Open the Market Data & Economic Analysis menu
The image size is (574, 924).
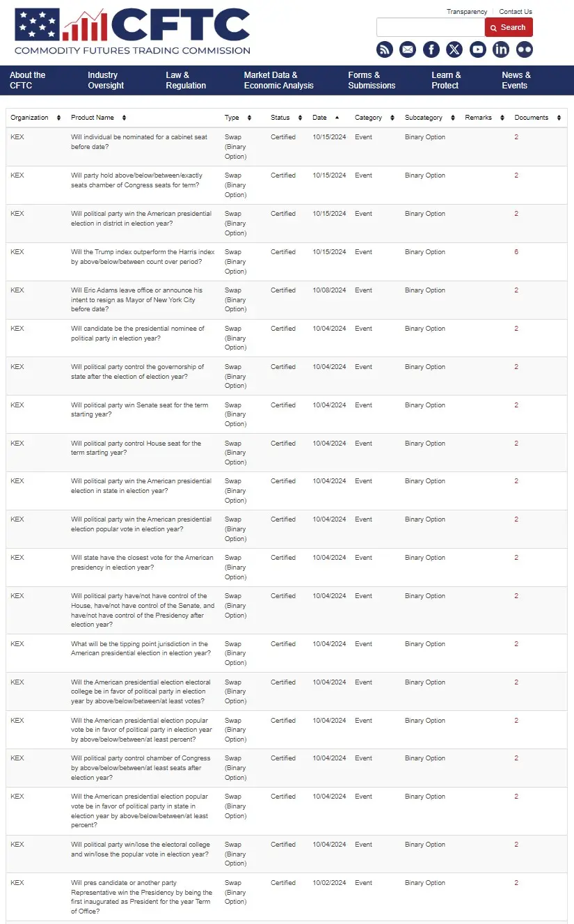[278, 80]
